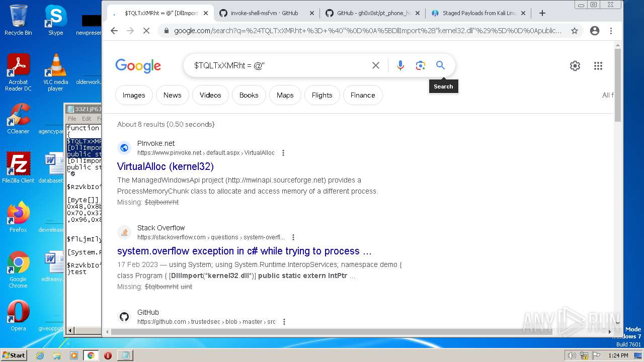
Task: Open options for Pinvoke.net result
Action: tap(283, 153)
